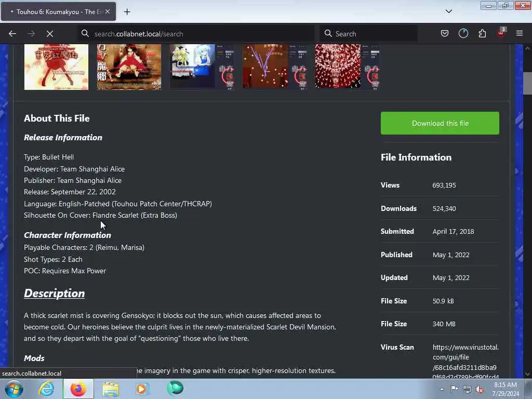Click the 'Type: Bullet Hell' line

pyautogui.click(x=49, y=157)
